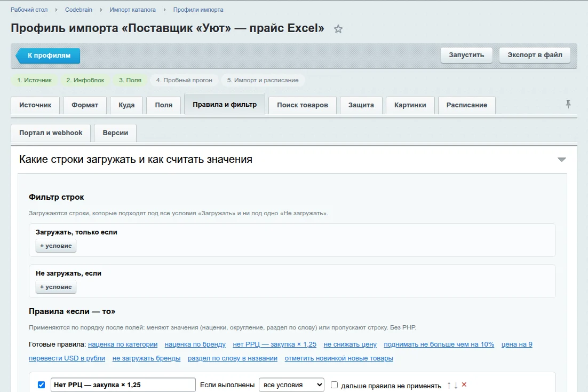Viewport: 588px width, 392px height.
Task: Add the profile to favorites with the star
Action: [x=338, y=29]
